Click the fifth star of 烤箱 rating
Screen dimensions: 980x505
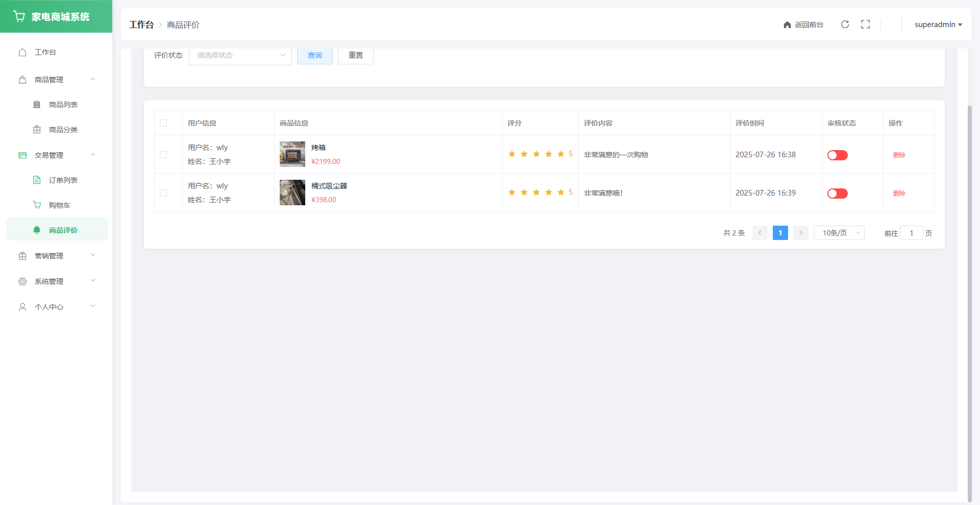point(560,154)
